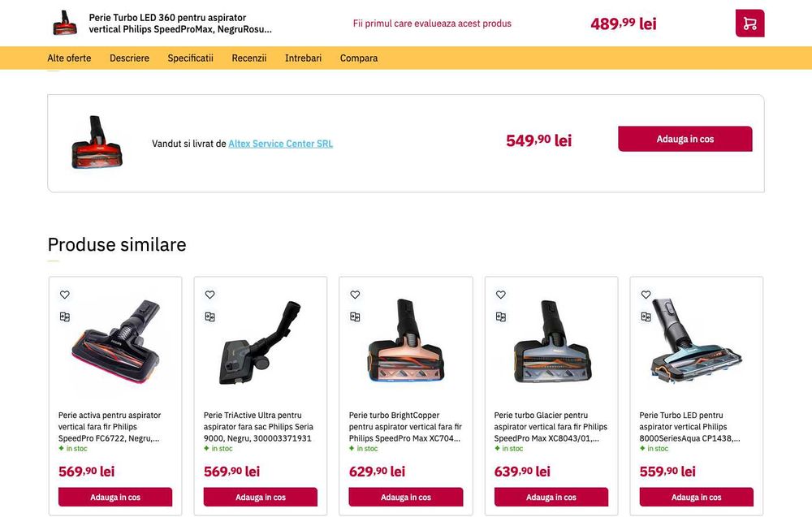Click 'Fii primul care evalueaza acest produs'
The height and width of the screenshot is (517, 812).
(432, 24)
